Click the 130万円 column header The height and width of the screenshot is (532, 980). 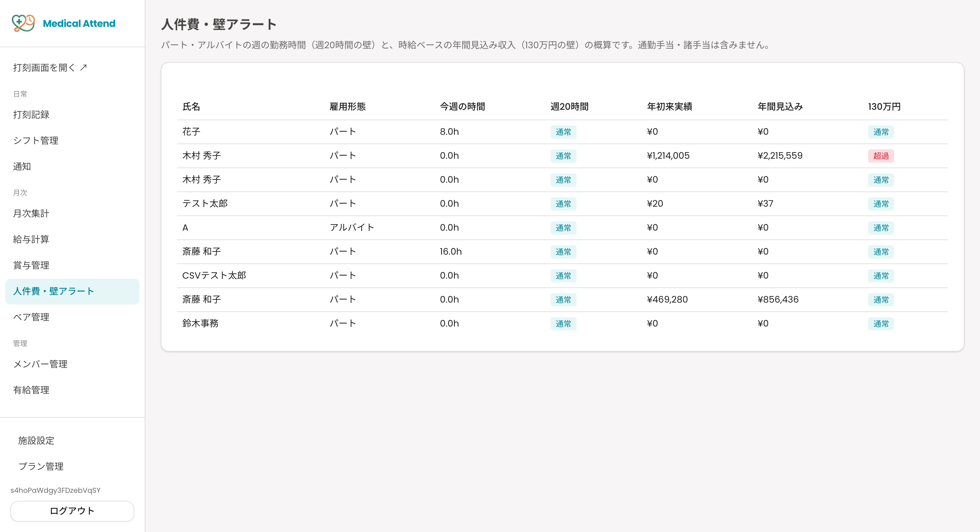[884, 106]
